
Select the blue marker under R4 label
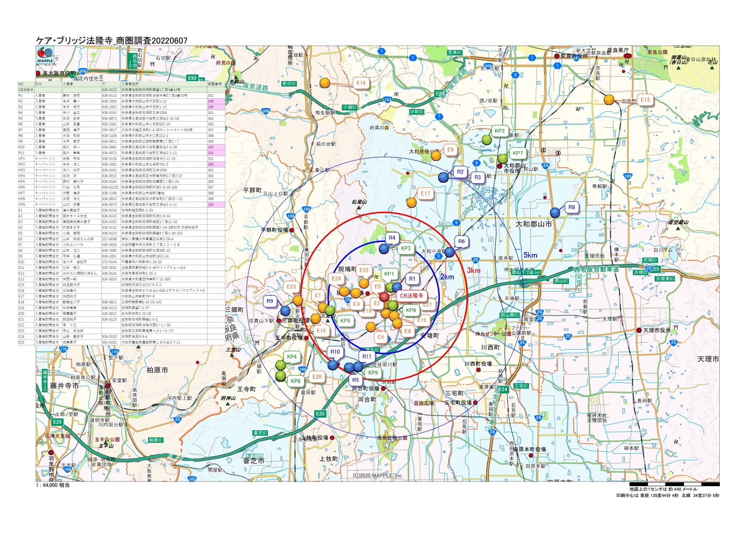(384, 249)
